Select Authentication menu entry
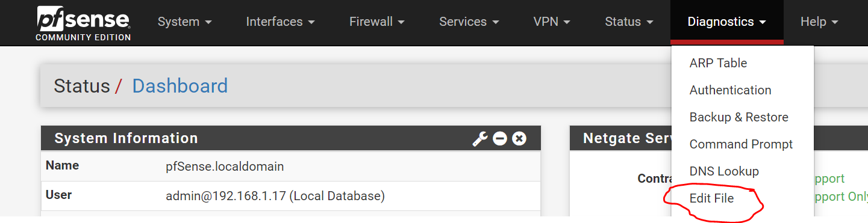This screenshot has width=868, height=223. [730, 90]
